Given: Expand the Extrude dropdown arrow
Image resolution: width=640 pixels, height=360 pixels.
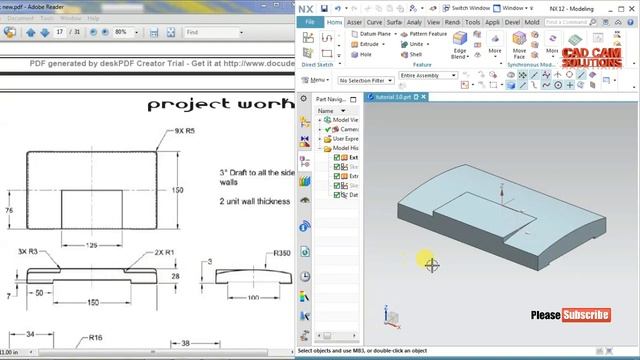Looking at the screenshot, I should point(384,44).
